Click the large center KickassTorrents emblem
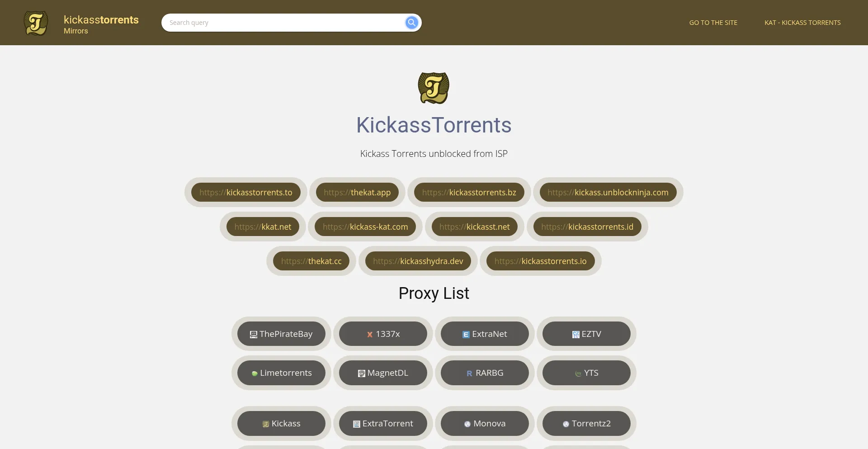Image resolution: width=868 pixels, height=449 pixels. [434, 88]
